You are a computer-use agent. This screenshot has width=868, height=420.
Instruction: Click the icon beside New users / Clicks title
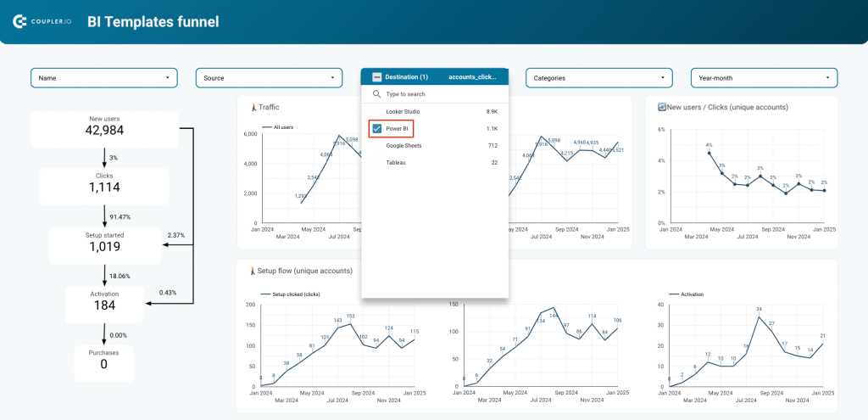tap(661, 107)
